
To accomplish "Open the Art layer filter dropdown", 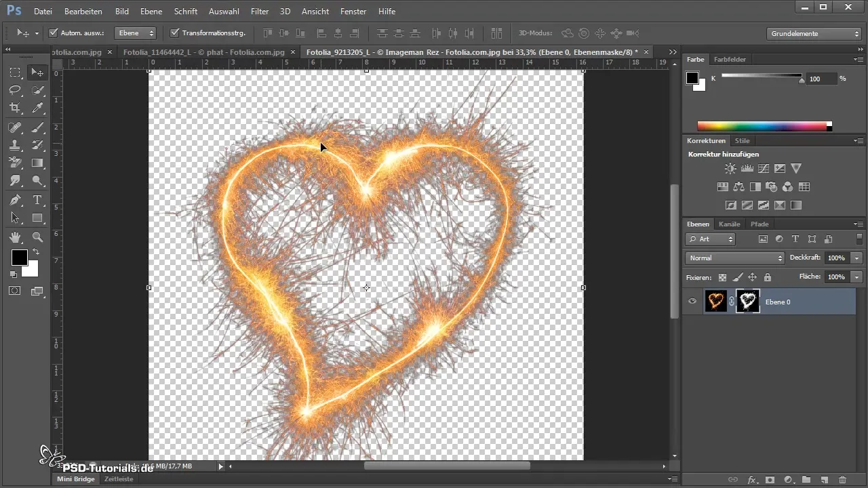I will (710, 239).
